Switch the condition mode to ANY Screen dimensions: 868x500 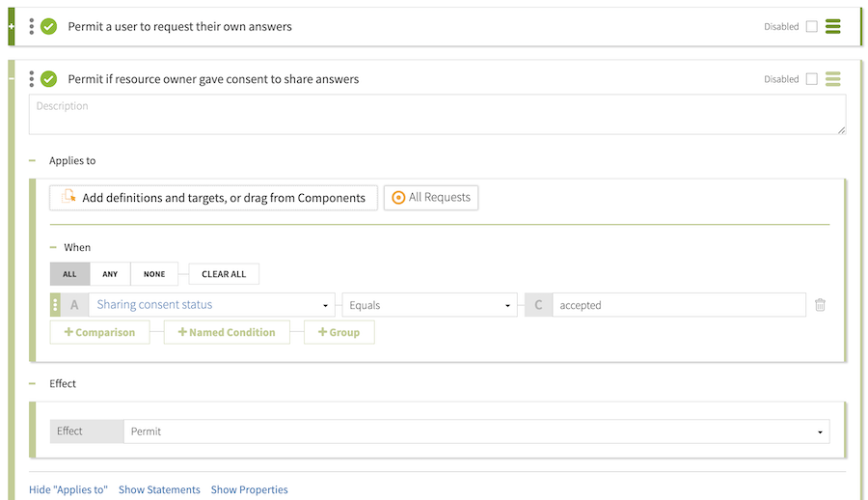pyautogui.click(x=110, y=274)
